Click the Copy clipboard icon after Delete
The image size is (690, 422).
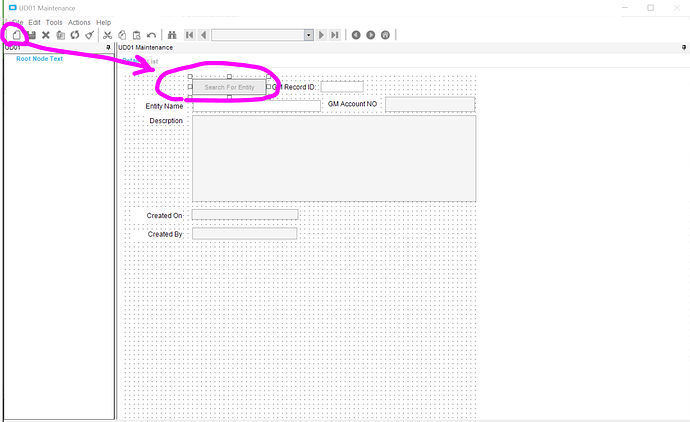(x=60, y=35)
